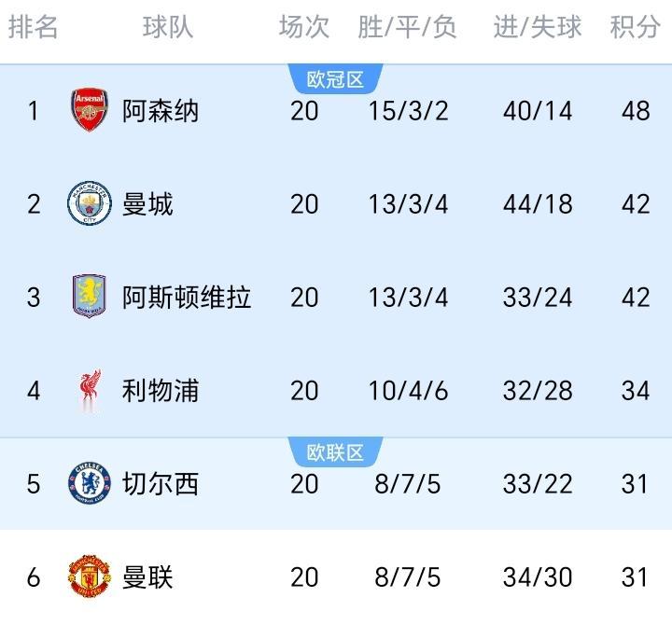Viewport: 672px width, 625px height.
Task: Select the 阿斯顿维拉 team name
Action: coord(187,298)
